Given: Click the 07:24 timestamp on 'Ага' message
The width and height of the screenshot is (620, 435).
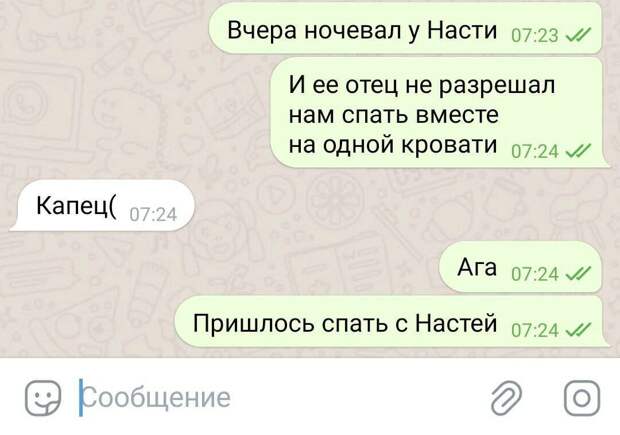Looking at the screenshot, I should tap(535, 274).
